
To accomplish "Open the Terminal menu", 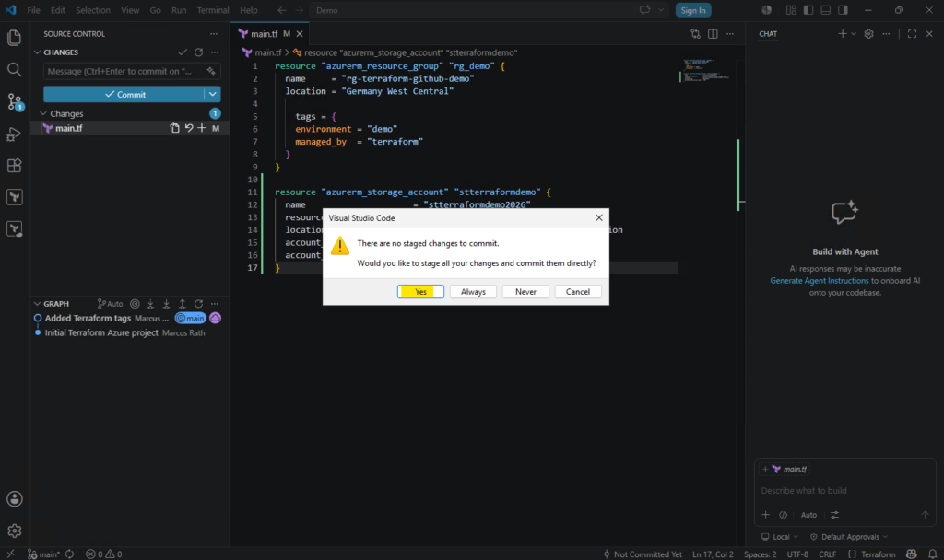I will pos(213,10).
